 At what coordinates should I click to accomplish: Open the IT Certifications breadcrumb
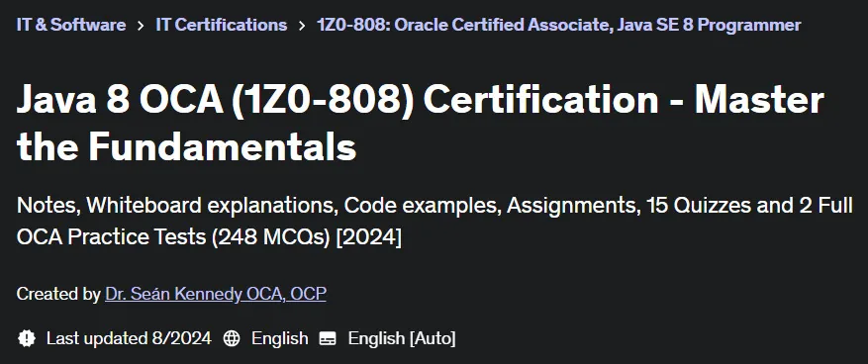click(222, 25)
